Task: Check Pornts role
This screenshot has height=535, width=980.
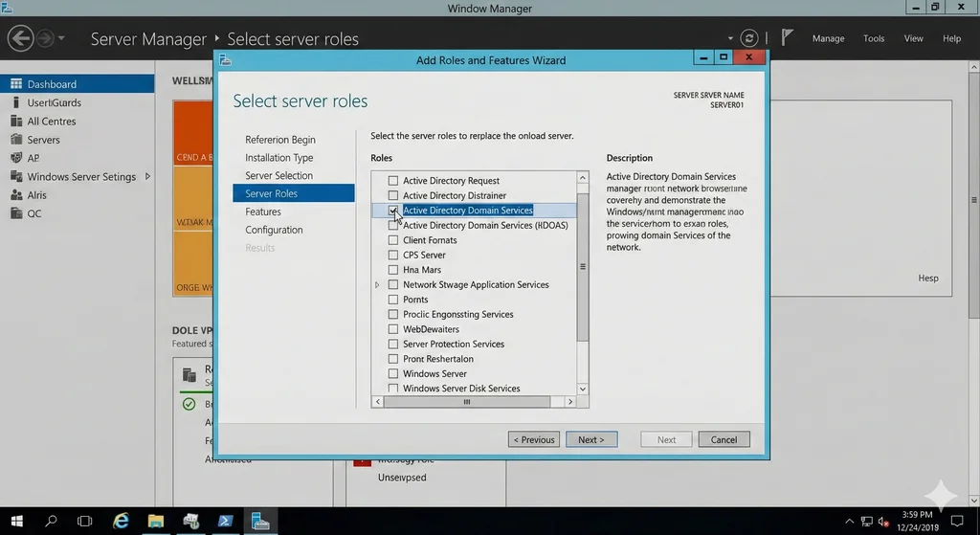Action: click(393, 300)
